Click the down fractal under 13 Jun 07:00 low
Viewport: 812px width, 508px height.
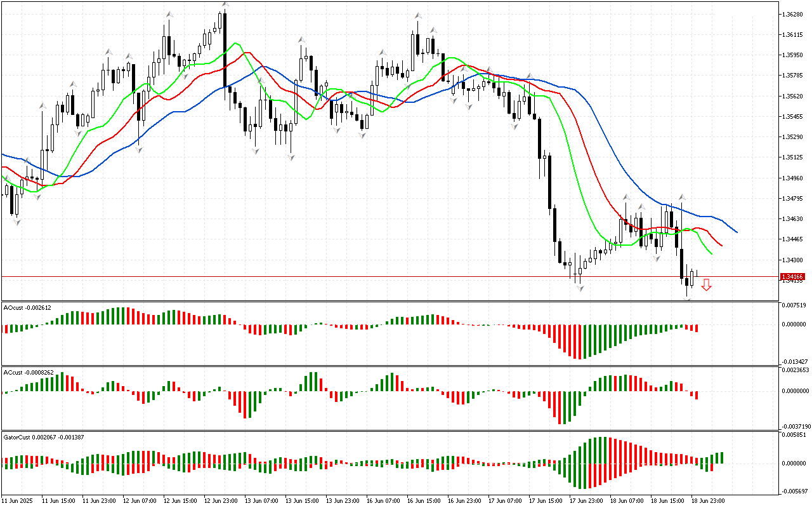pyautogui.click(x=256, y=150)
